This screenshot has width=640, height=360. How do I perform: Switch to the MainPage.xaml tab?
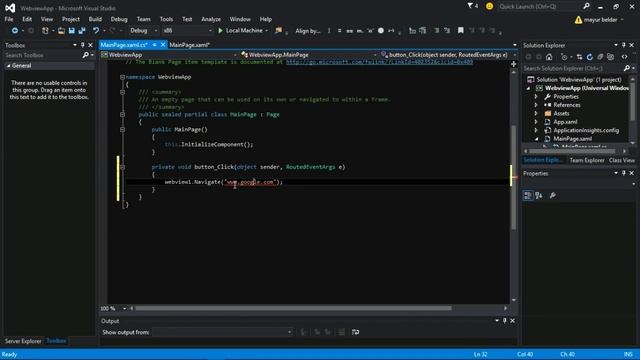[x=189, y=45]
